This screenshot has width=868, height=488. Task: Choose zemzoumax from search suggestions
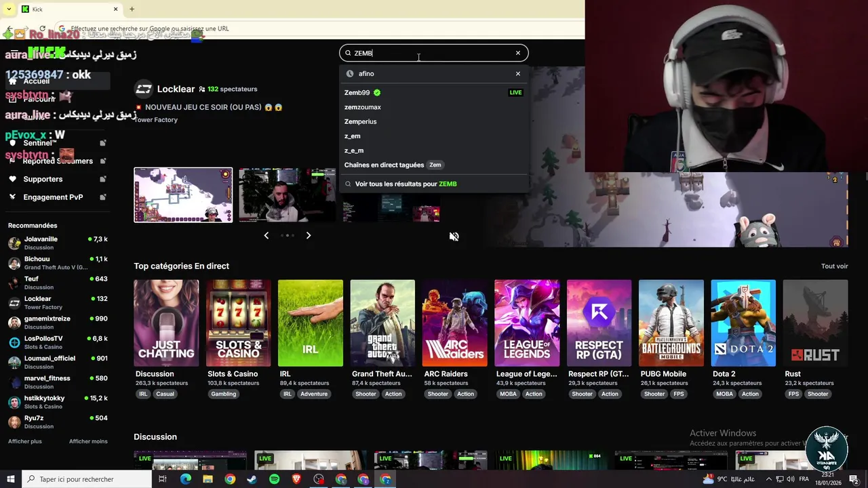point(433,107)
